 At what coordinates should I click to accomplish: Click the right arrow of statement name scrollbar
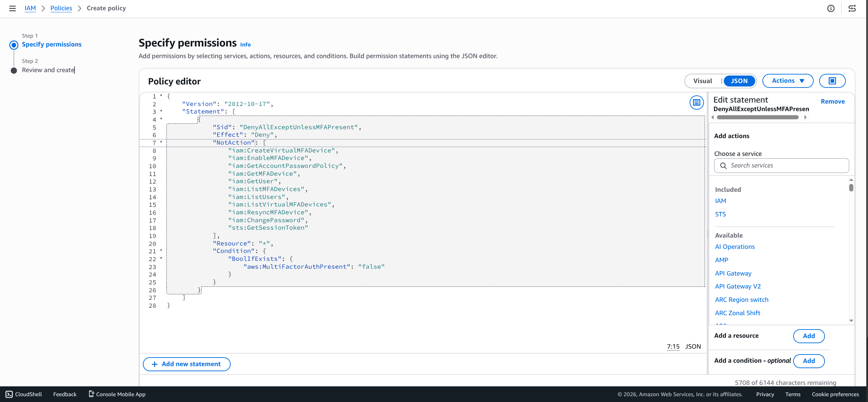tap(805, 117)
